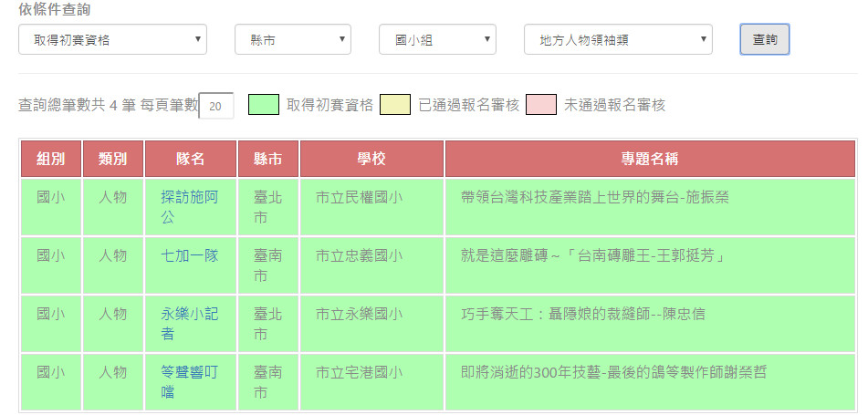868x415 pixels.
Task: Expand the 地方人物領袖類 category dropdown
Action: pyautogui.click(x=617, y=40)
